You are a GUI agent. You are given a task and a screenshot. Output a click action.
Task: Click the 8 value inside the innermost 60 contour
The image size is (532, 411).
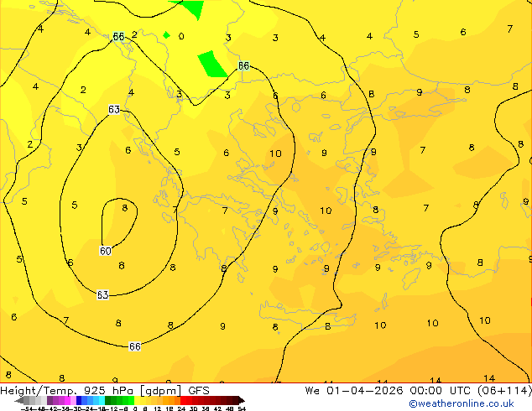125,208
